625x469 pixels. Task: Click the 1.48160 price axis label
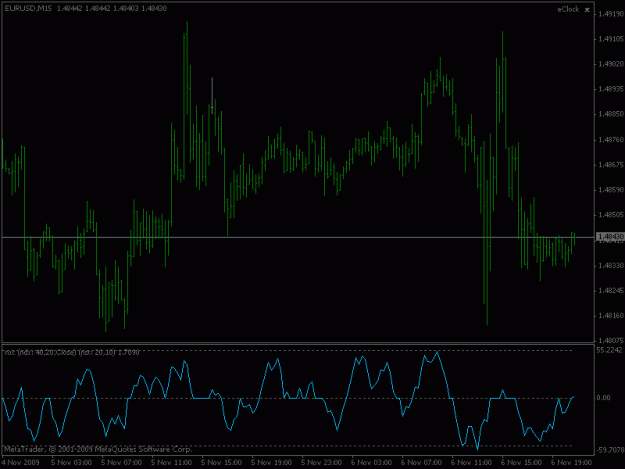tap(611, 316)
